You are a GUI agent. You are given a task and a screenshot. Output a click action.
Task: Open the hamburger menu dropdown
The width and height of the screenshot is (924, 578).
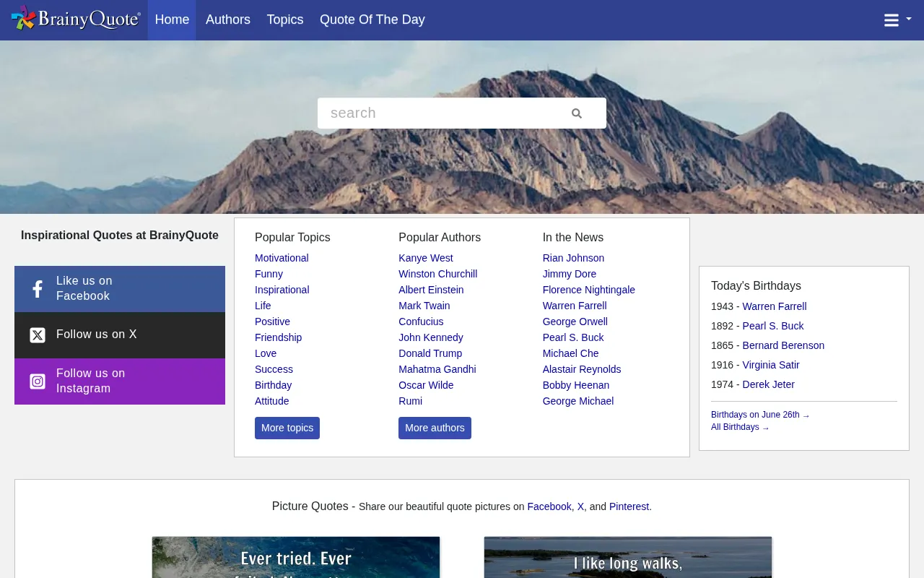897,20
